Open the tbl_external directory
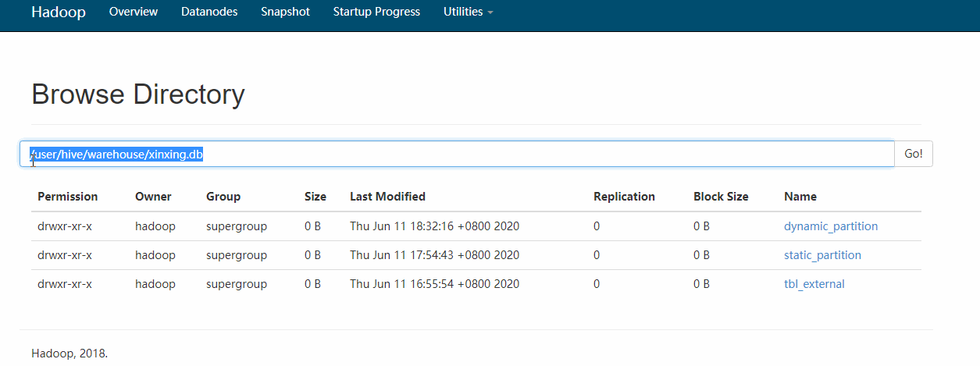980x366 pixels. 814,284
